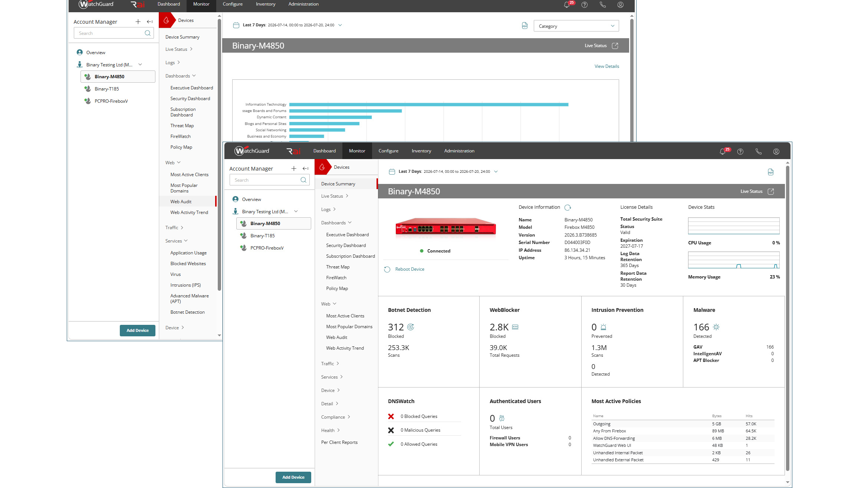Open Dashboard tab in back window
The height and width of the screenshot is (488, 868).
169,4
